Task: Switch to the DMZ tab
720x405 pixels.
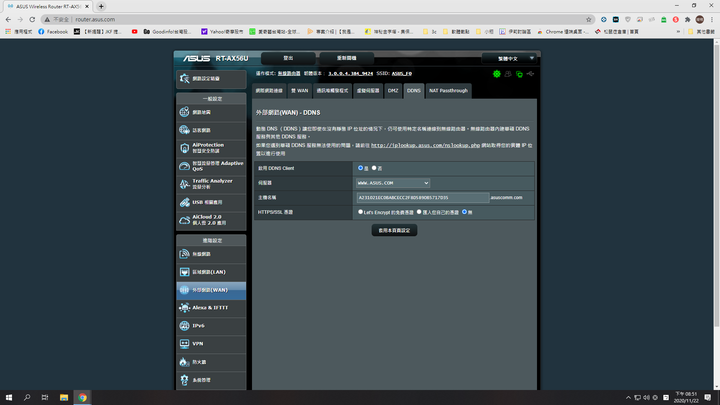Action: 393,91
